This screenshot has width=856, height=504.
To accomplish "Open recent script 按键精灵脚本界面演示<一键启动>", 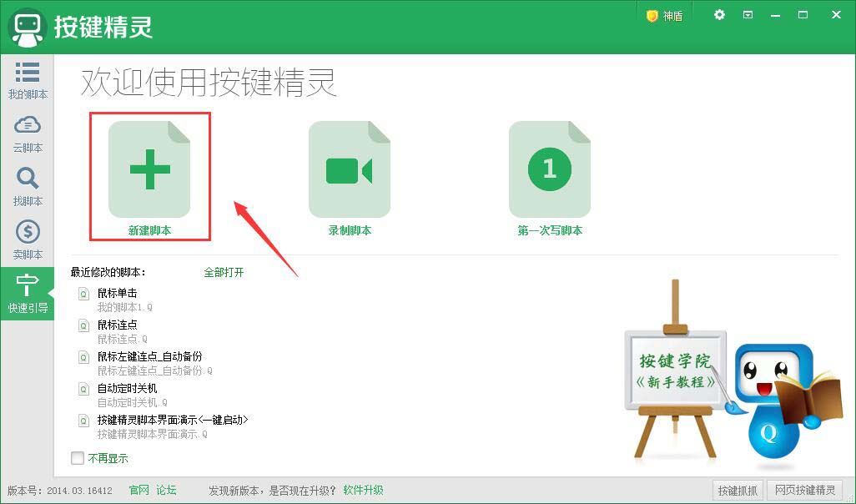I will click(x=173, y=420).
